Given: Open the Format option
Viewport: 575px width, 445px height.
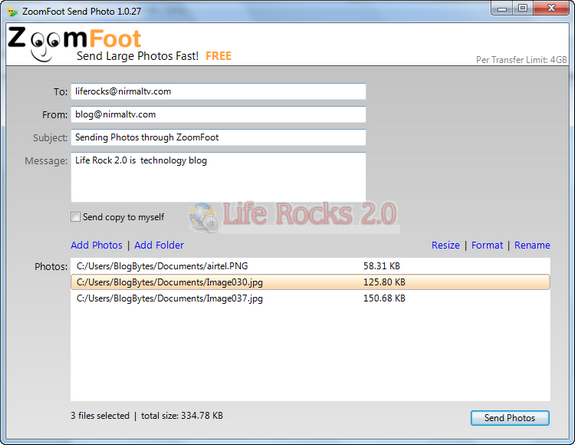Looking at the screenshot, I should pos(487,245).
